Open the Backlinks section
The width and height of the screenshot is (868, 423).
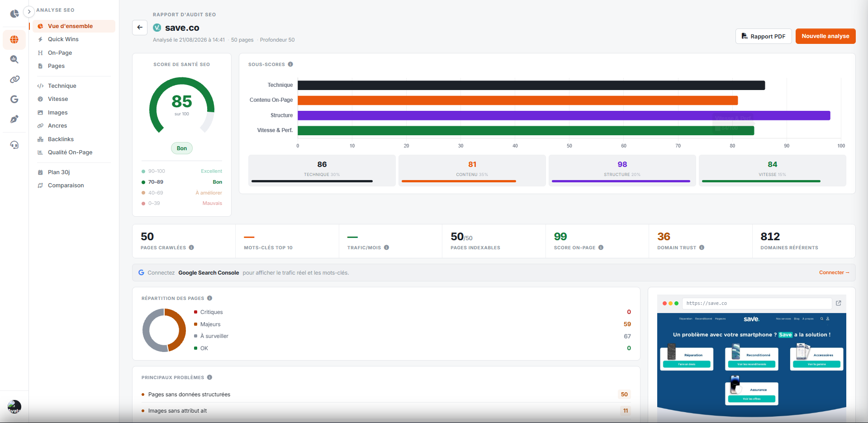pyautogui.click(x=74, y=139)
